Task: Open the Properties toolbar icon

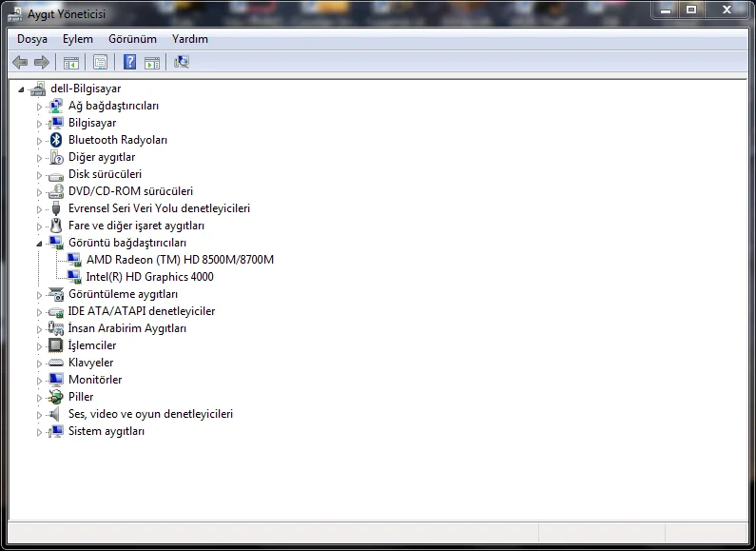Action: (100, 62)
